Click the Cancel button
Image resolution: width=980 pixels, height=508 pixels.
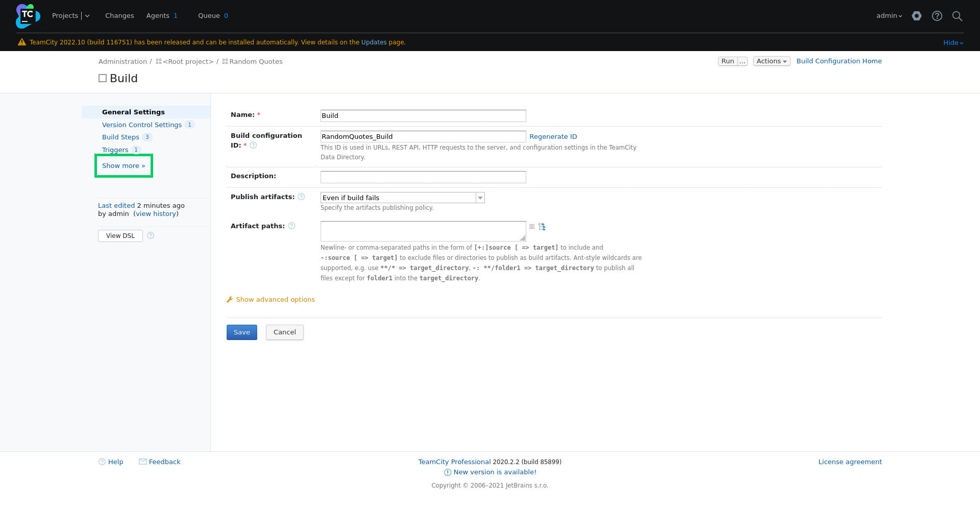285,332
